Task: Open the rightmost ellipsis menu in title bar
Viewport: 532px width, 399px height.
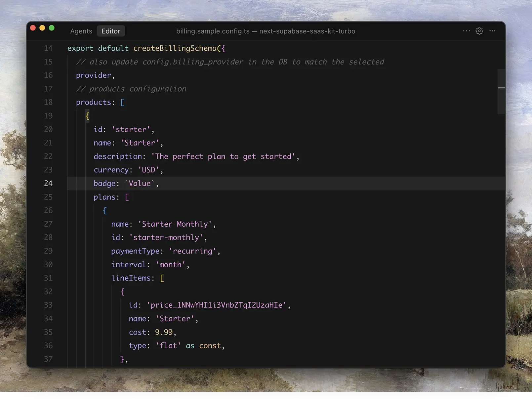Action: 492,31
